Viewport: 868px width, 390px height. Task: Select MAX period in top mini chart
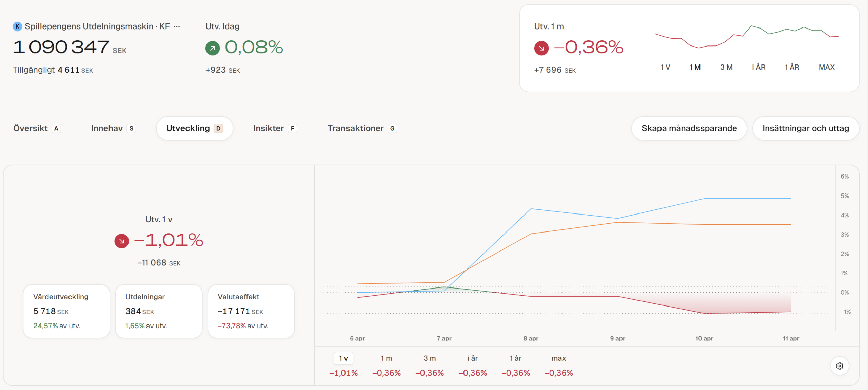tap(827, 67)
